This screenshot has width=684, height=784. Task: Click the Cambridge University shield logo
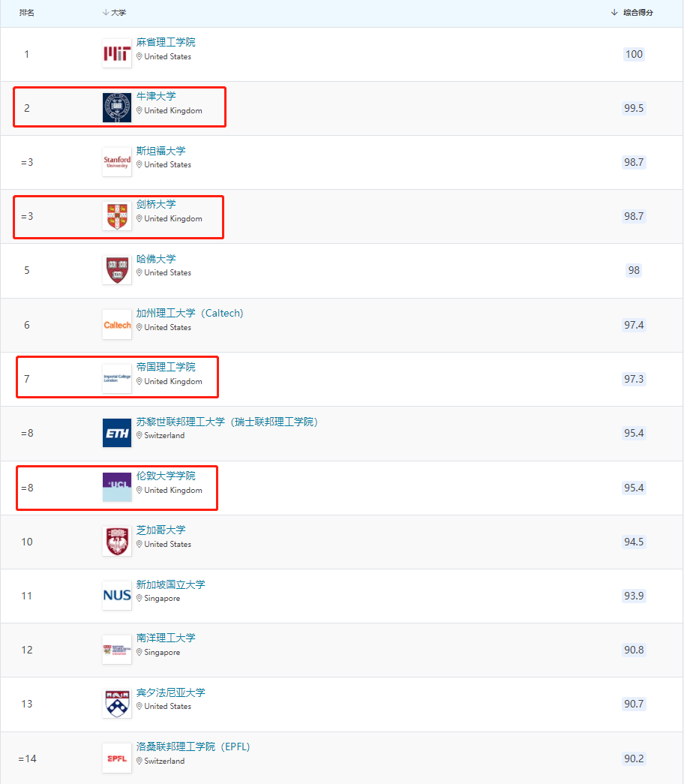tap(117, 216)
